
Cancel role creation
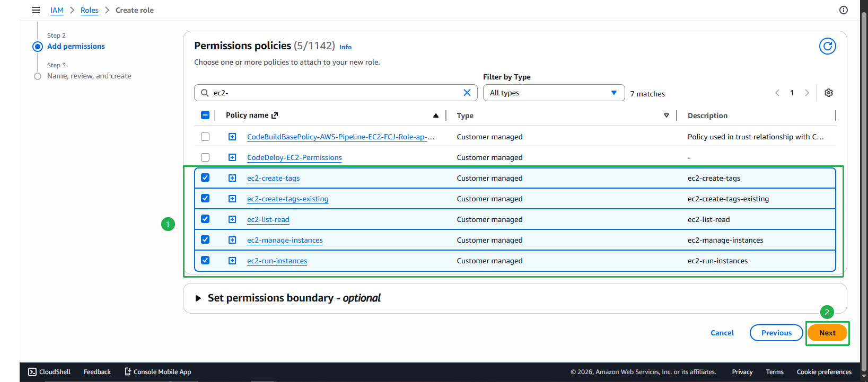click(722, 333)
